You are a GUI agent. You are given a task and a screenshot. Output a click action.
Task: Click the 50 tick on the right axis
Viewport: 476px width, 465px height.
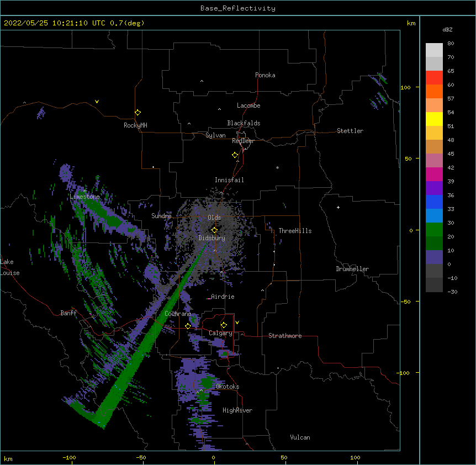[408, 158]
